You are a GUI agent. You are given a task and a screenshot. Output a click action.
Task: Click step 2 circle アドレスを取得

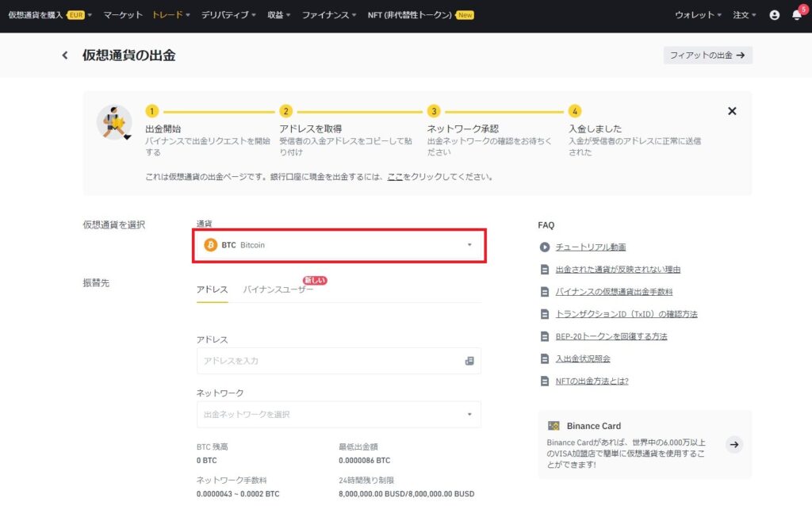[x=285, y=111]
